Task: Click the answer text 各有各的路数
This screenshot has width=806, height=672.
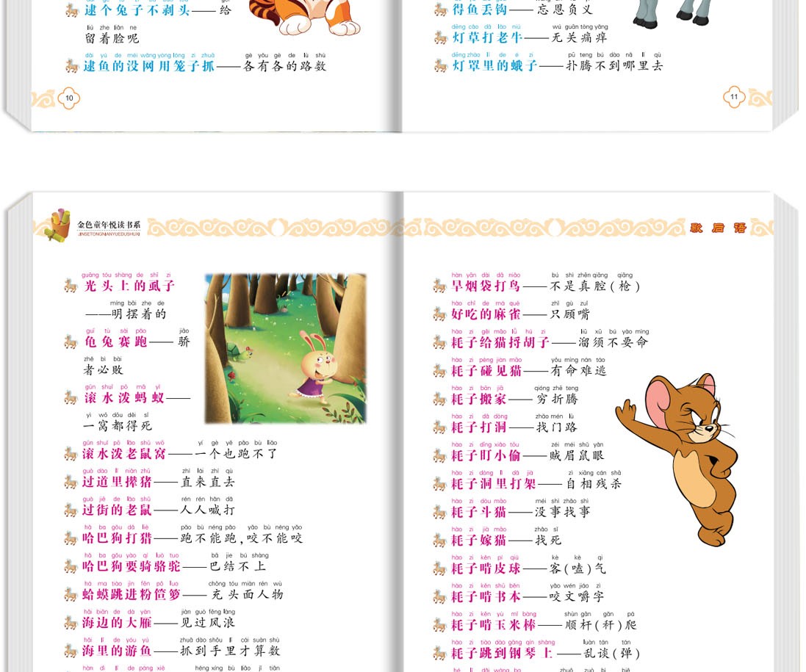Action: 284,66
